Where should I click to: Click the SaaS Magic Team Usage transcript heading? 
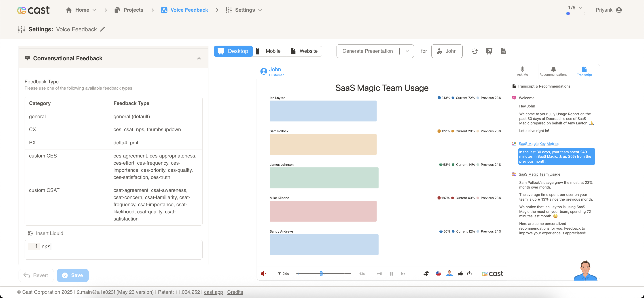[x=539, y=174]
